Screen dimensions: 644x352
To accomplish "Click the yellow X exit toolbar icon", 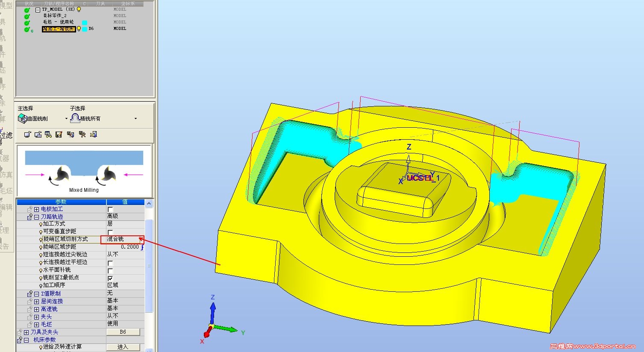I will tap(94, 135).
